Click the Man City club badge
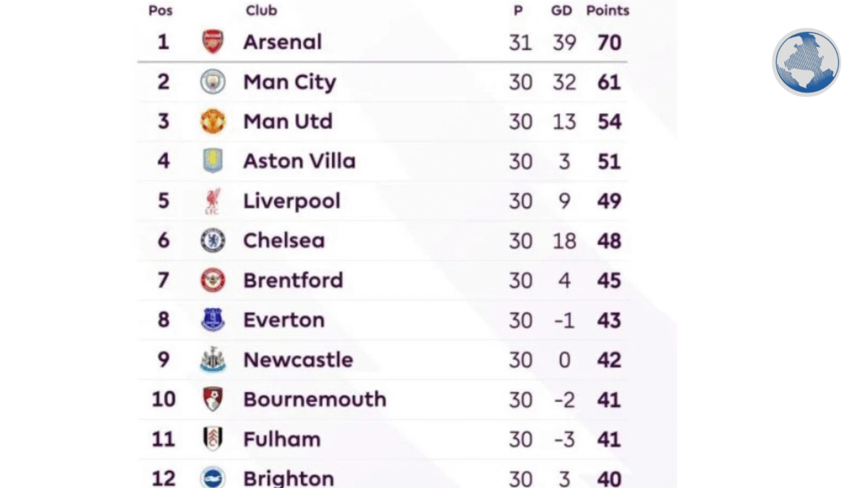Screen dimensions: 868x488 (x=213, y=82)
